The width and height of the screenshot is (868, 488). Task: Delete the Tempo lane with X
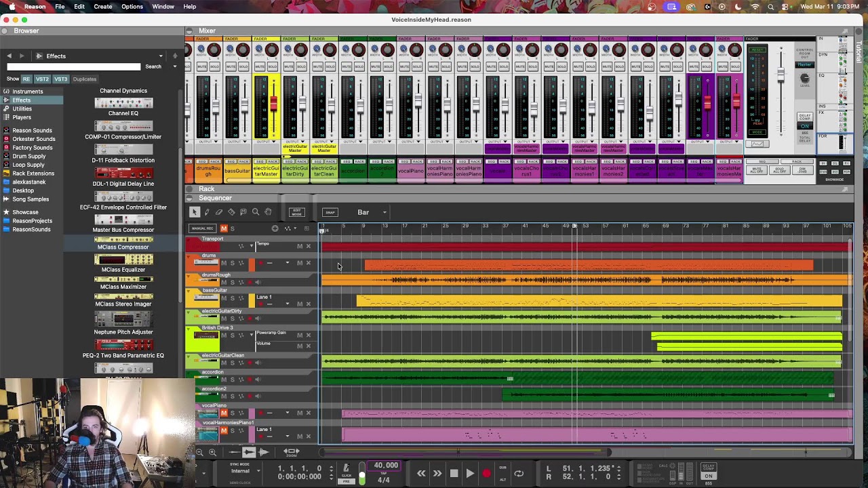(308, 246)
